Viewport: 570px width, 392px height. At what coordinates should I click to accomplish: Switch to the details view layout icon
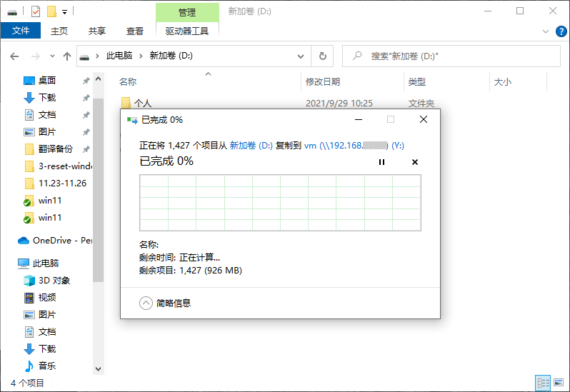click(543, 383)
